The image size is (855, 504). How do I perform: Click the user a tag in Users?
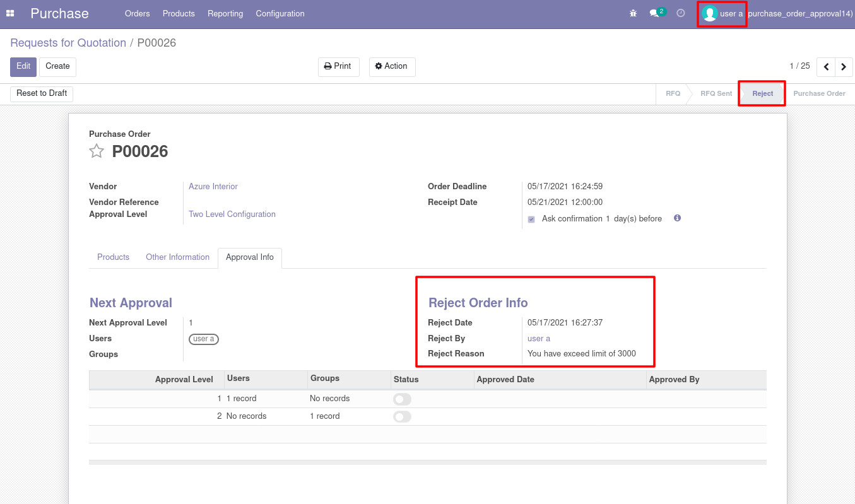[x=204, y=339]
